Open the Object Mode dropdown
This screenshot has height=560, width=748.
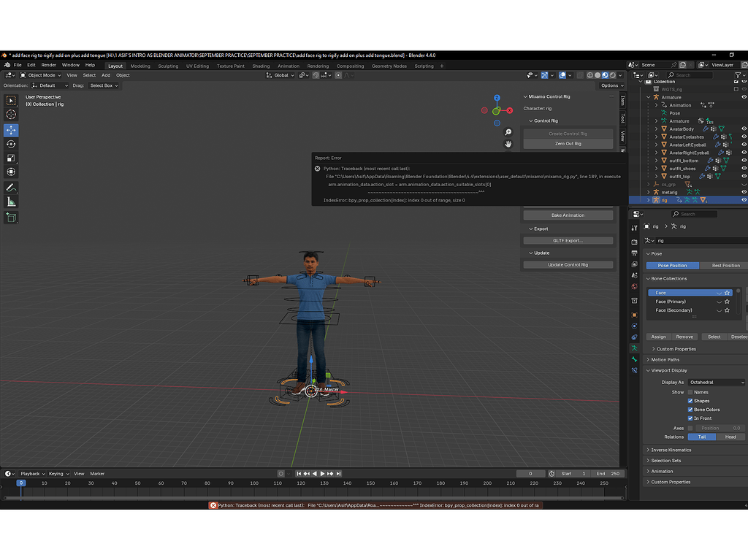pyautogui.click(x=41, y=75)
